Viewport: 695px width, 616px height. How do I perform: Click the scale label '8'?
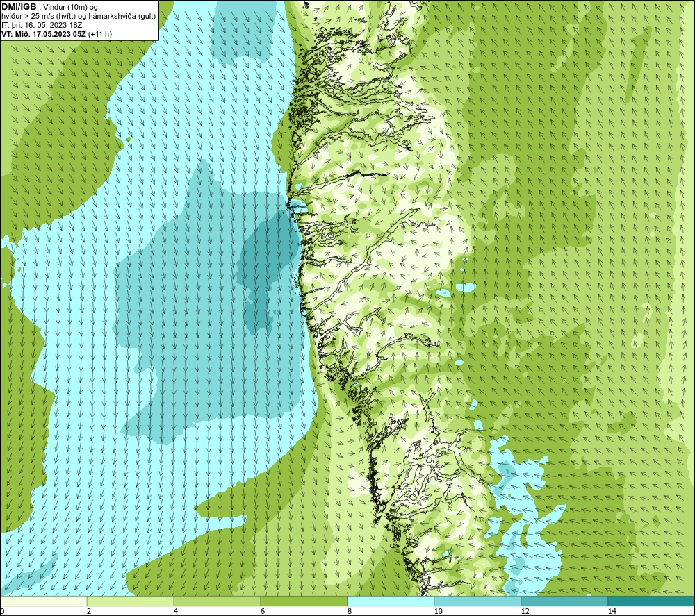[350, 611]
